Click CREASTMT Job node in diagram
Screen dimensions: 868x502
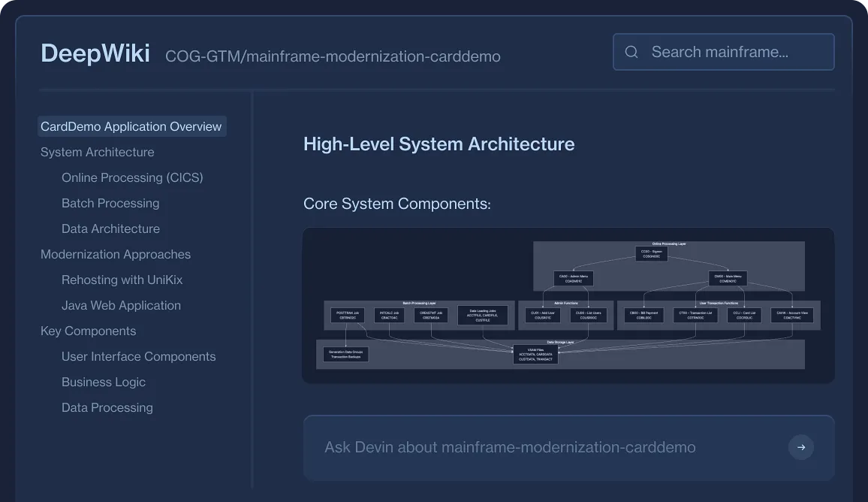431,316
